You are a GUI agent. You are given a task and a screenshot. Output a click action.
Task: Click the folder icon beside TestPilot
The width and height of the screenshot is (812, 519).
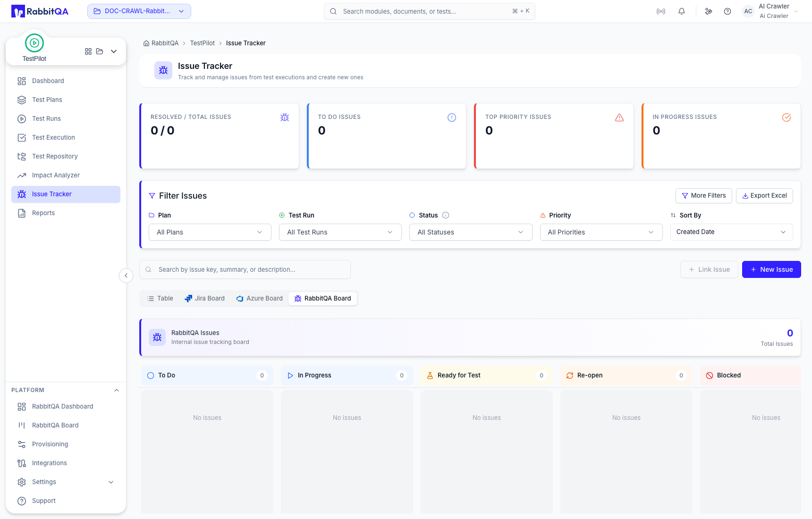(x=100, y=51)
